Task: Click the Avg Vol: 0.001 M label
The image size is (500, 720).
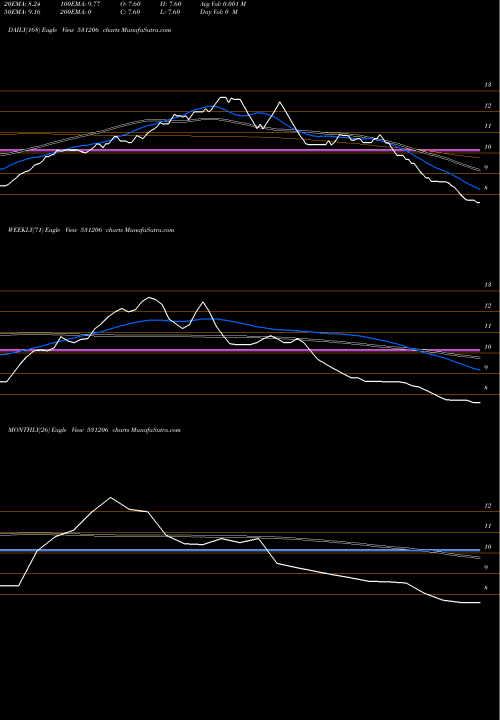Action: pyautogui.click(x=223, y=4)
